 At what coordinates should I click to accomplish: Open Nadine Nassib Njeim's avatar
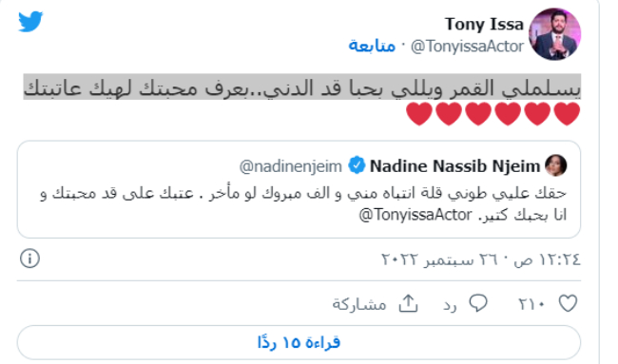pyautogui.click(x=556, y=165)
